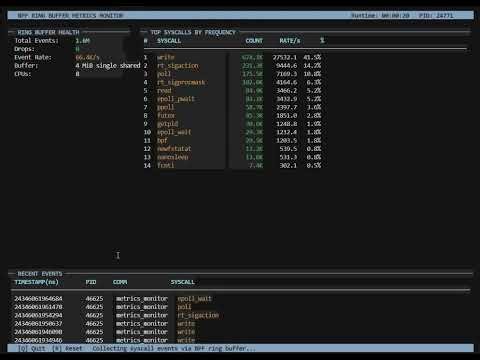Select the read syscall in row 5
480x360 pixels.
click(x=164, y=91)
